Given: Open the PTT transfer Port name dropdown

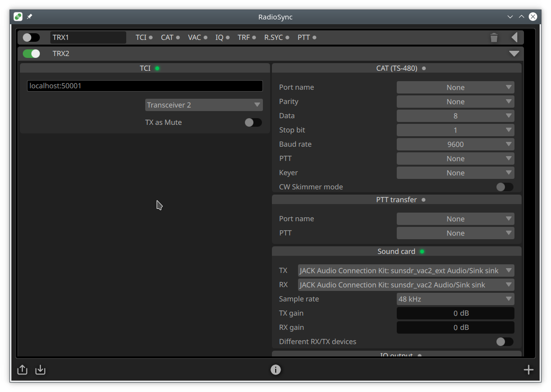Looking at the screenshot, I should tap(456, 219).
